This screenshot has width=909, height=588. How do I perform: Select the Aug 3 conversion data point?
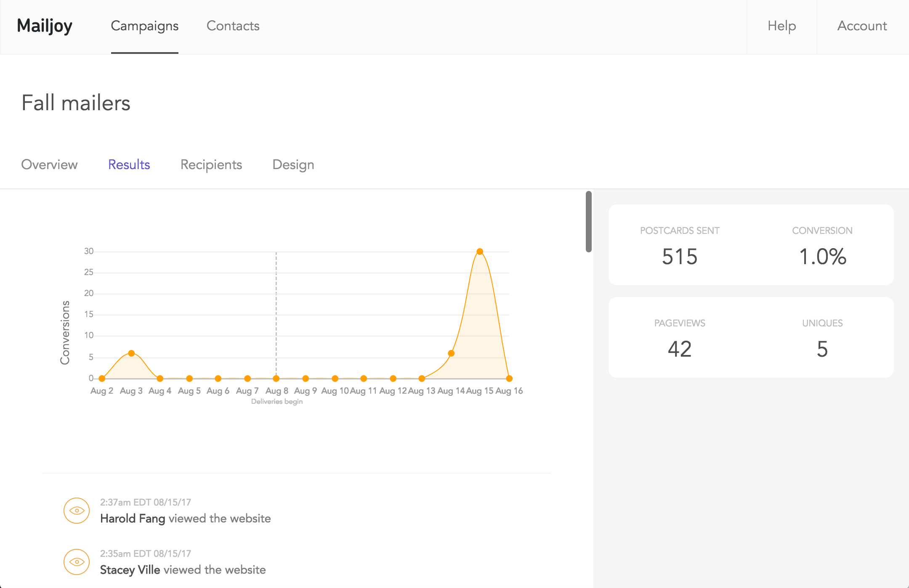tap(131, 353)
